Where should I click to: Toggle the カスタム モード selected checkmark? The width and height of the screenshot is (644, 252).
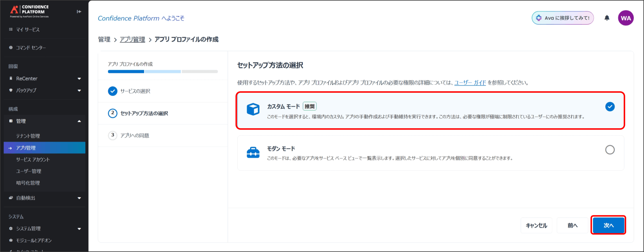(610, 107)
